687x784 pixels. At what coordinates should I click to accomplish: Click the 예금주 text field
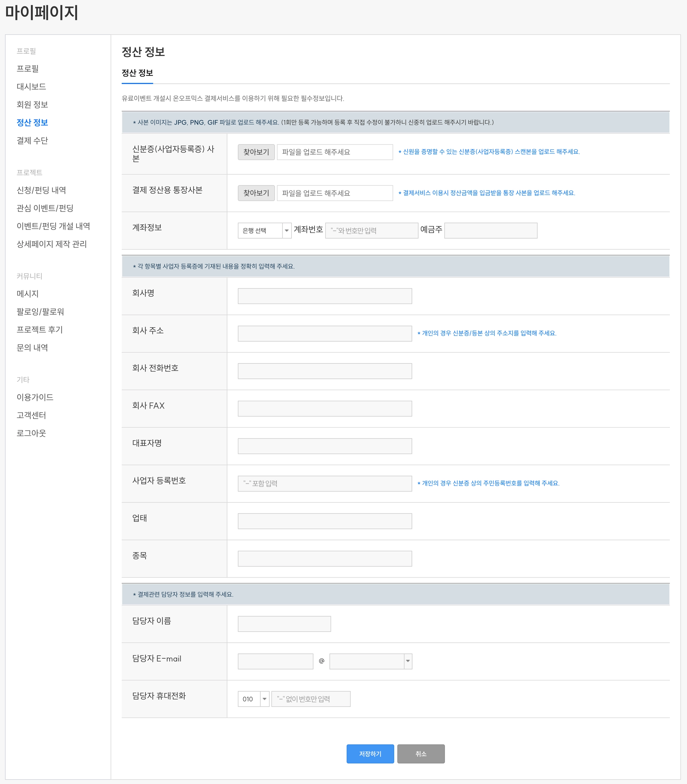(490, 231)
